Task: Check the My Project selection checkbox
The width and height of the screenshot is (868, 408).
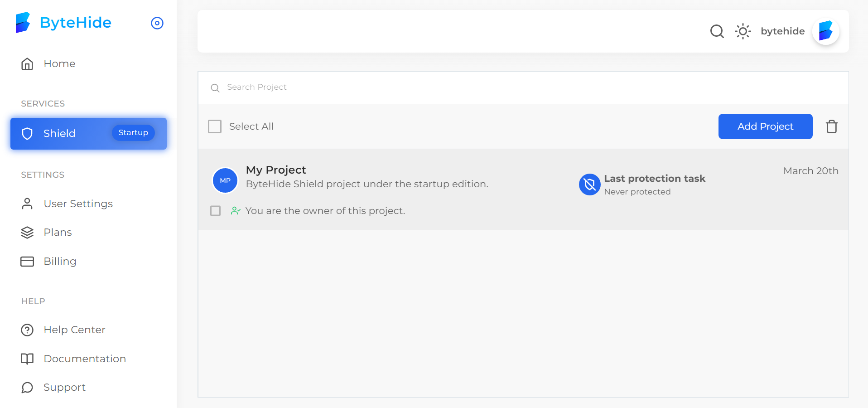Action: coord(215,211)
